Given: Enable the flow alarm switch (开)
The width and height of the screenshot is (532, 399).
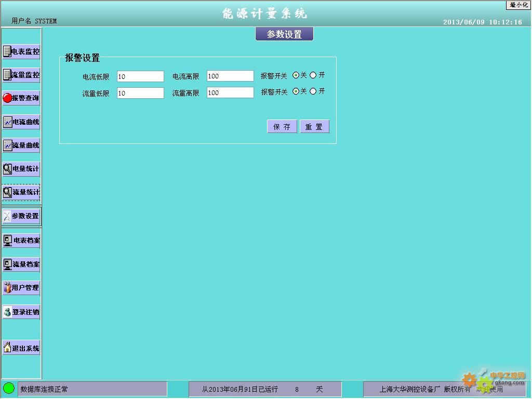Looking at the screenshot, I should [x=313, y=91].
